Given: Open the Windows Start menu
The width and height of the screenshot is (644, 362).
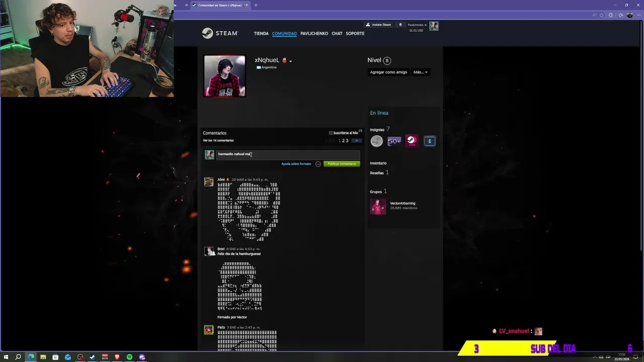Looking at the screenshot, I should click(x=6, y=357).
